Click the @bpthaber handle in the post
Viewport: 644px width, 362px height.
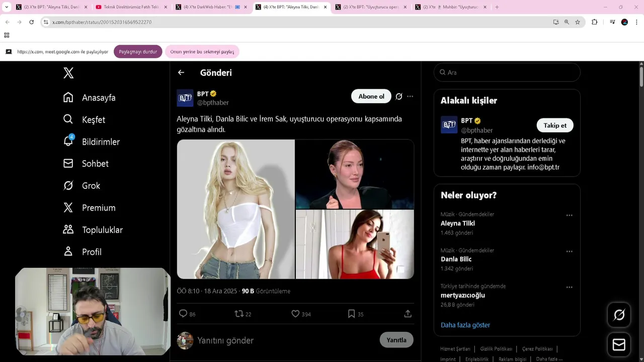213,103
